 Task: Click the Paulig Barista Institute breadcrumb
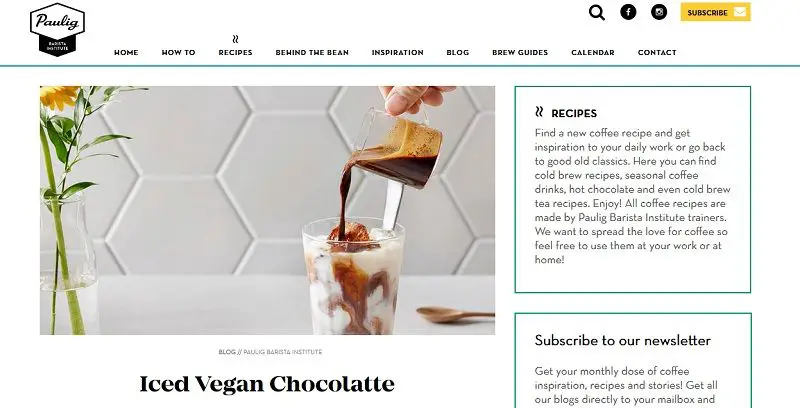click(x=283, y=352)
